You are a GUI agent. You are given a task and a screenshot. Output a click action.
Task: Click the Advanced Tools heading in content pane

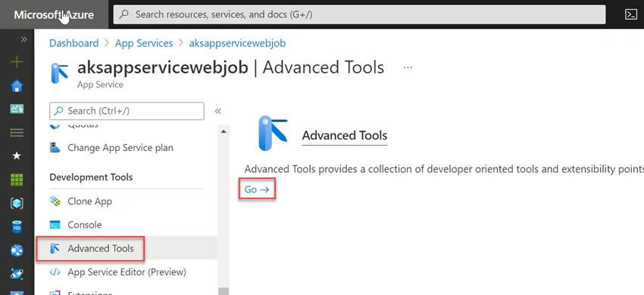pos(345,136)
